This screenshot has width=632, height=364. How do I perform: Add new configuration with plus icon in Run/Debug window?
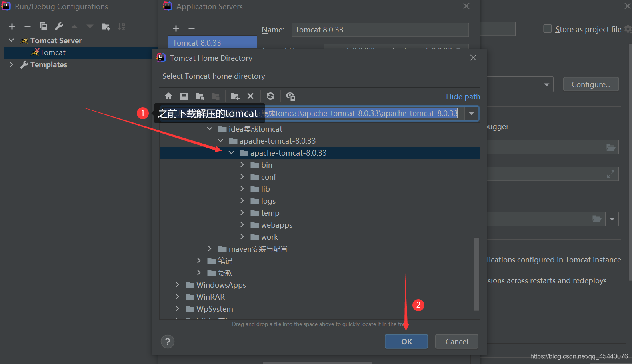(12, 26)
